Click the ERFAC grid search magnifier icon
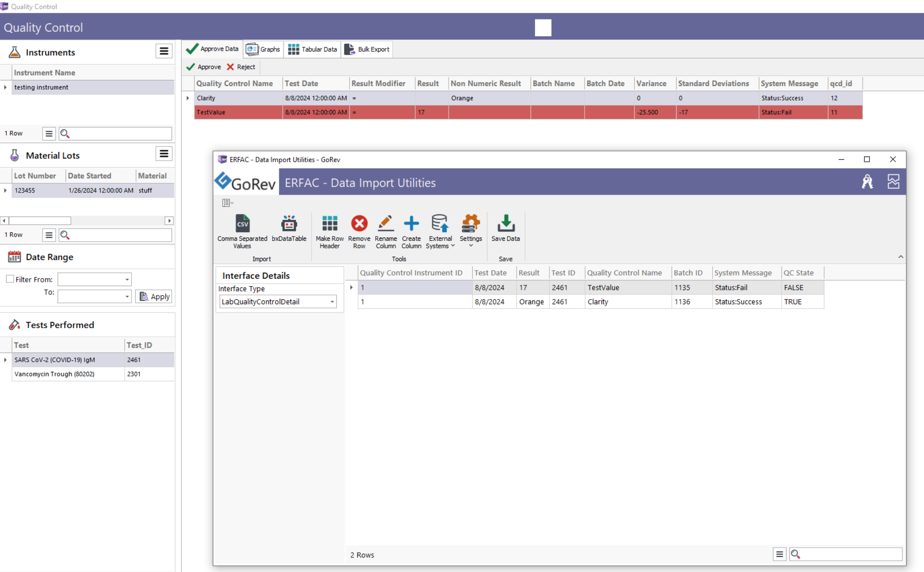Image resolution: width=924 pixels, height=572 pixels. point(795,554)
